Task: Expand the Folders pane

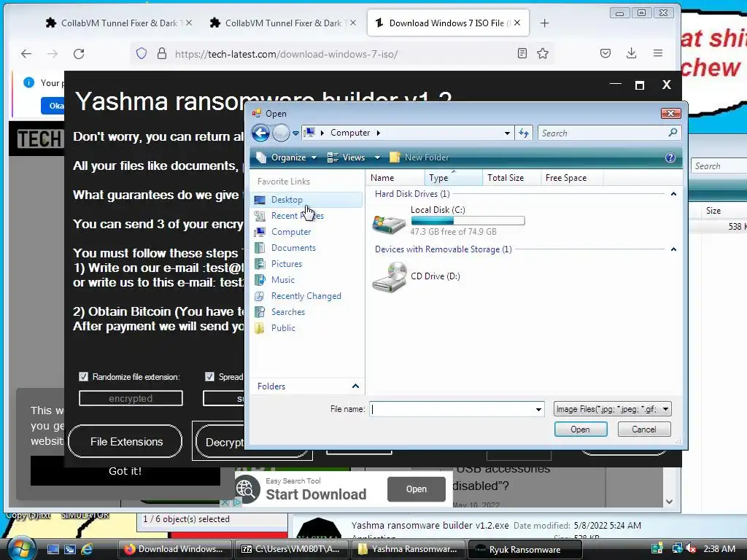Action: (x=355, y=386)
